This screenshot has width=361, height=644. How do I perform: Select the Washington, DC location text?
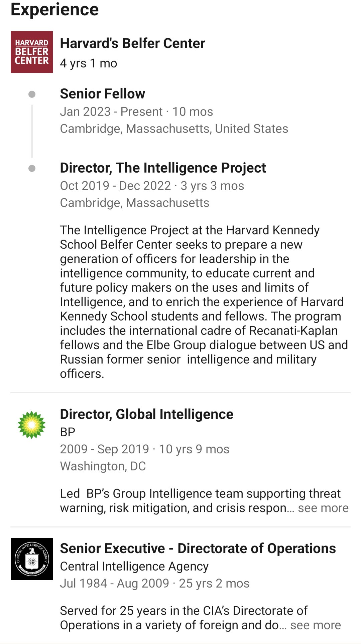[103, 466]
